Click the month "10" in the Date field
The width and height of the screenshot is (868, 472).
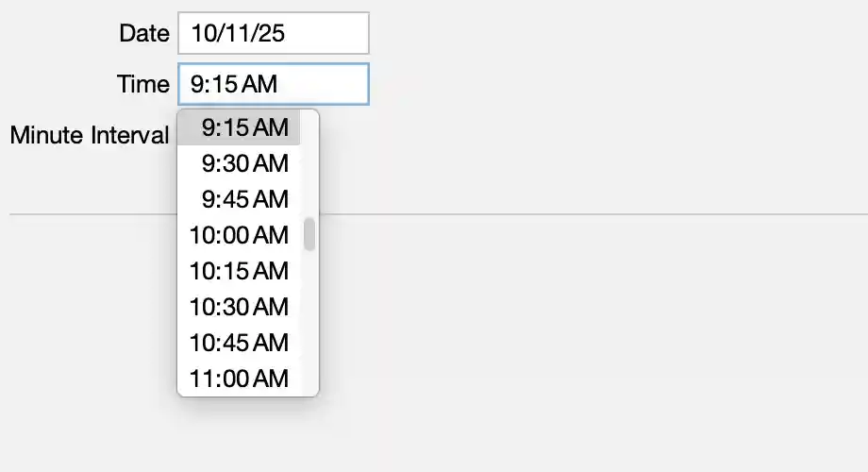click(x=203, y=34)
